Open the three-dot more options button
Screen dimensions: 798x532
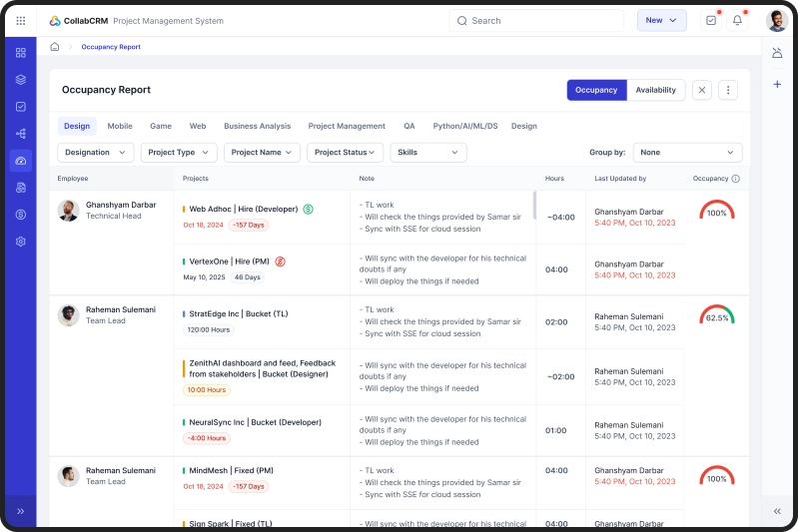[x=729, y=90]
